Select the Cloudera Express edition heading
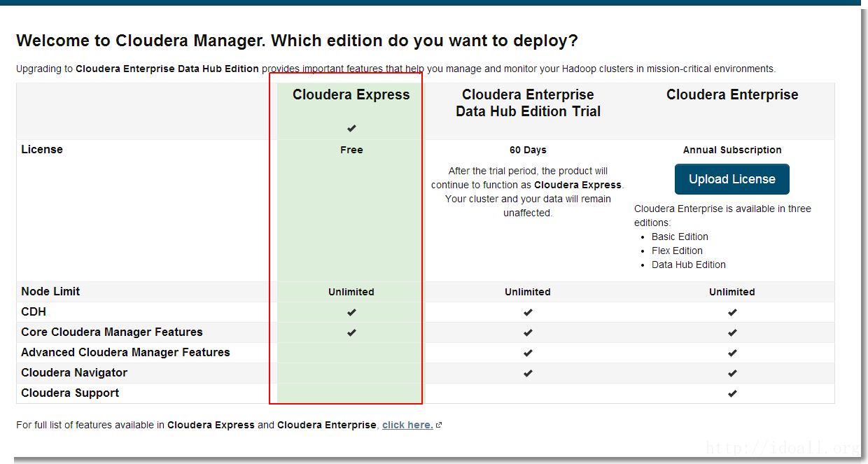This screenshot has width=868, height=464. point(351,95)
